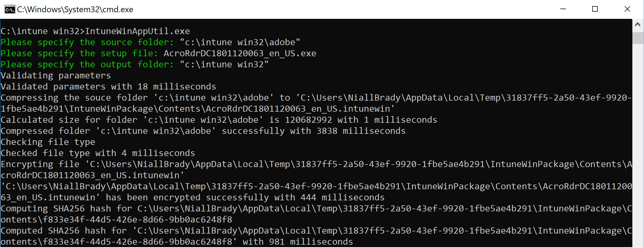Click the Checking file type line
This screenshot has width=644, height=248.
click(x=48, y=142)
